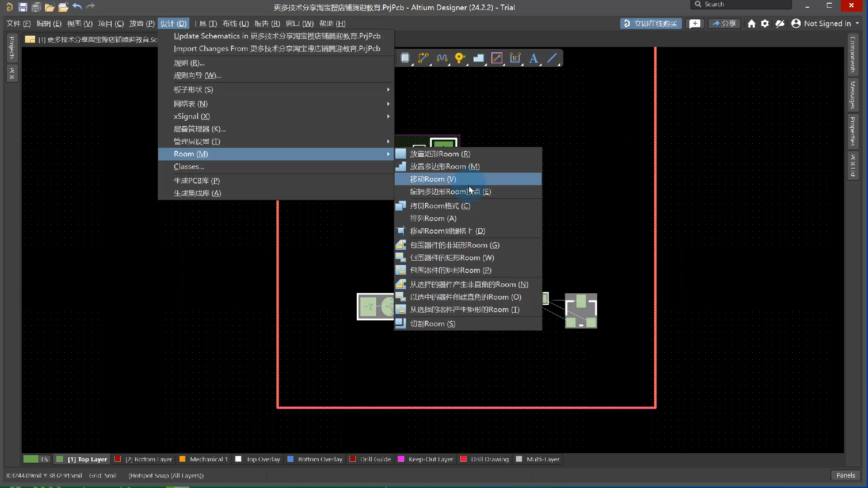Toggle the Bottom Layer color box
868x488 pixels.
[x=118, y=459]
